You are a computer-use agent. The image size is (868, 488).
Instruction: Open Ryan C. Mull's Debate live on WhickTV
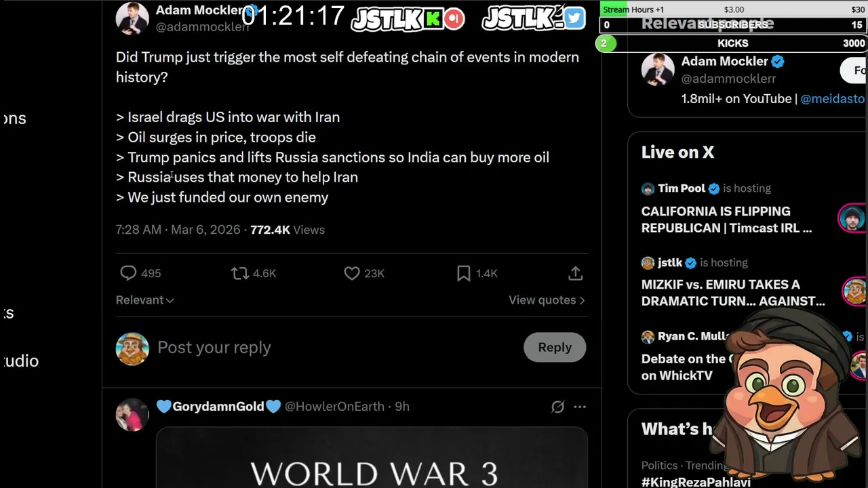[x=684, y=367]
